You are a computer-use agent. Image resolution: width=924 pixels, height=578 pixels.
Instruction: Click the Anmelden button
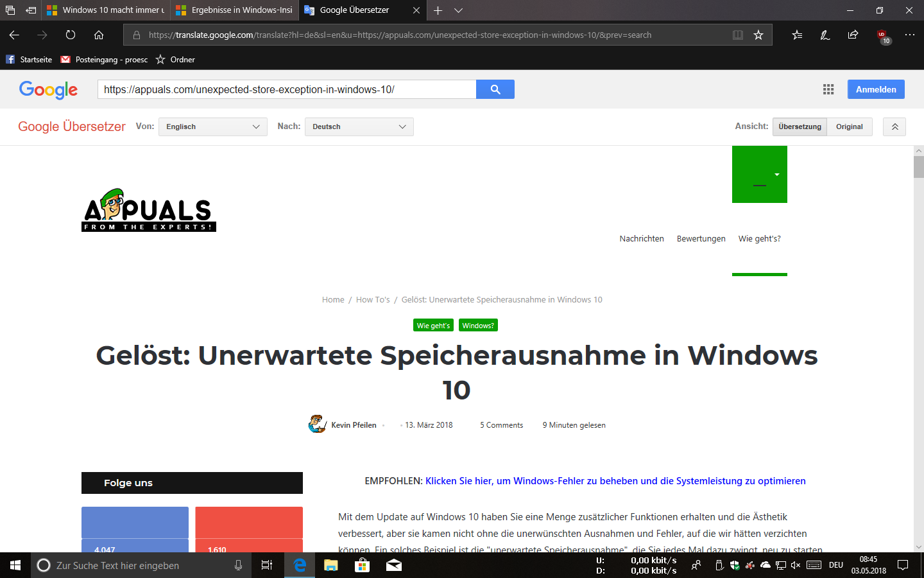(876, 89)
